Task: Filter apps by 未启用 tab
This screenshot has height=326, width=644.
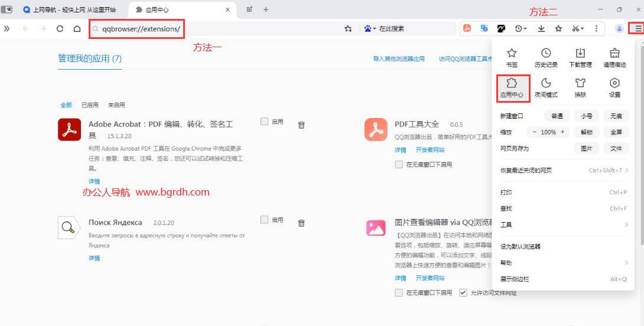Action: coord(116,105)
